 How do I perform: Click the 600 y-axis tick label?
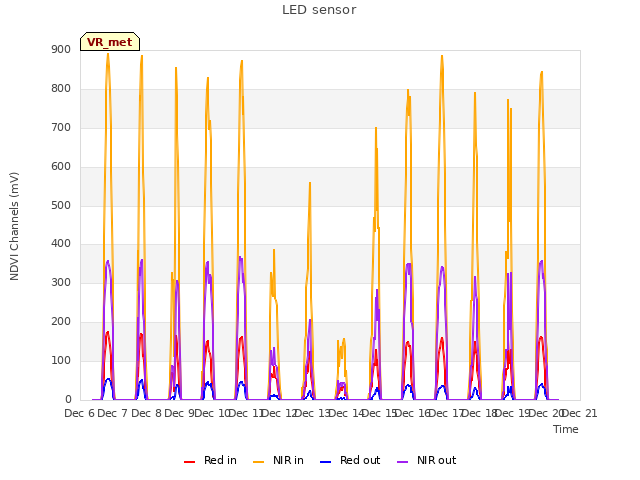tap(61, 167)
